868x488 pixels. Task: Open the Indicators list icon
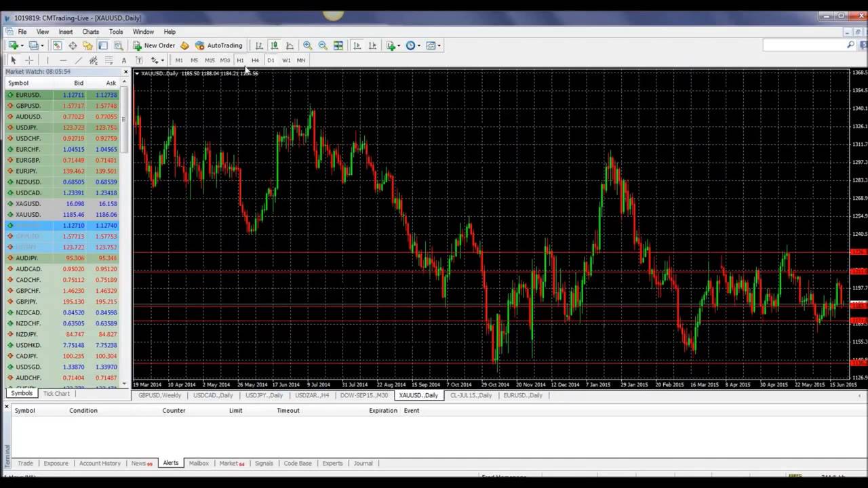click(x=391, y=45)
